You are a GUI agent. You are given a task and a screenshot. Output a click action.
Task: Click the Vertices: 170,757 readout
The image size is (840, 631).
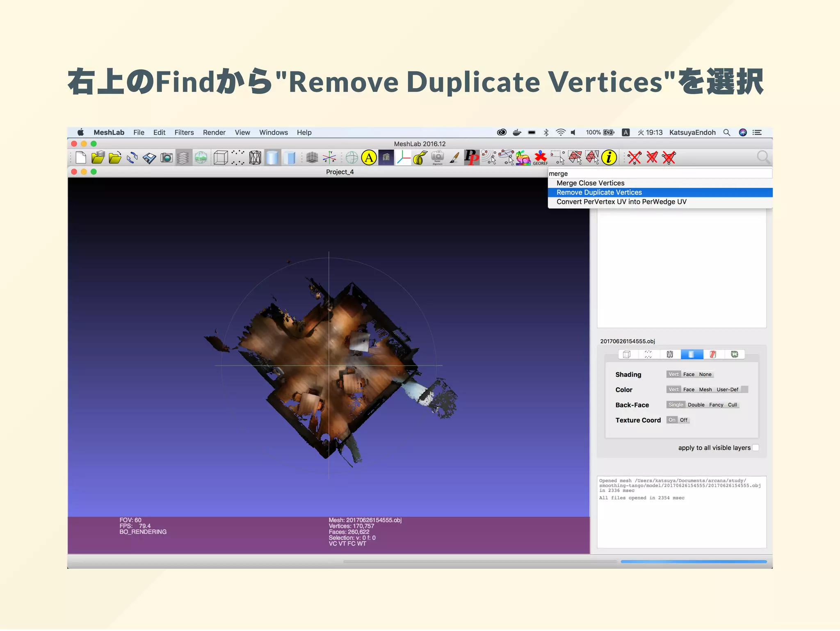352,527
